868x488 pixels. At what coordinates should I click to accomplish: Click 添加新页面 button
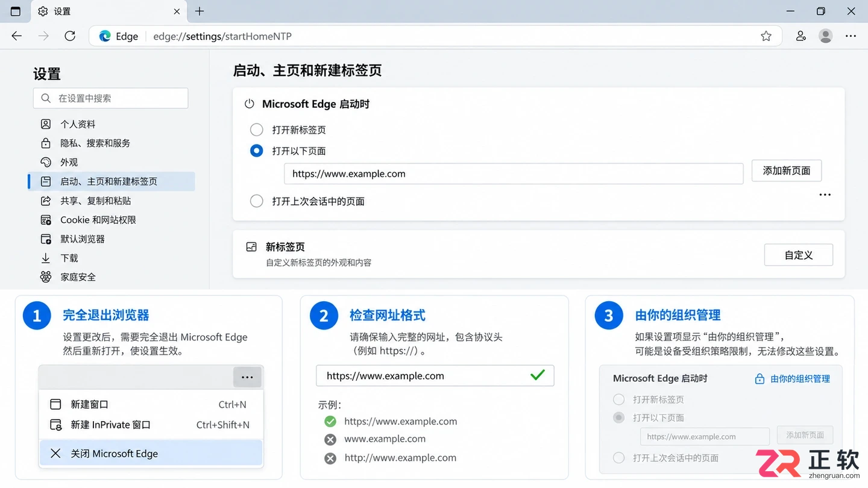pos(787,170)
